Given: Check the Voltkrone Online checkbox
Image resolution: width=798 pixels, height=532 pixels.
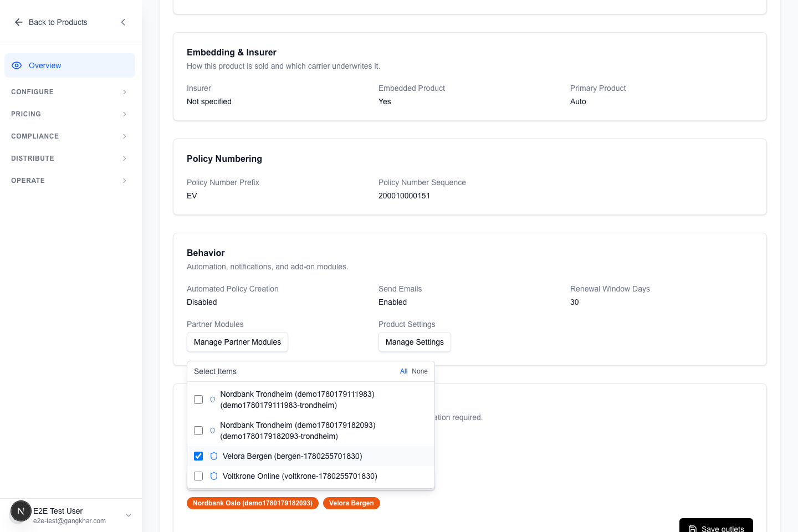Looking at the screenshot, I should (198, 476).
